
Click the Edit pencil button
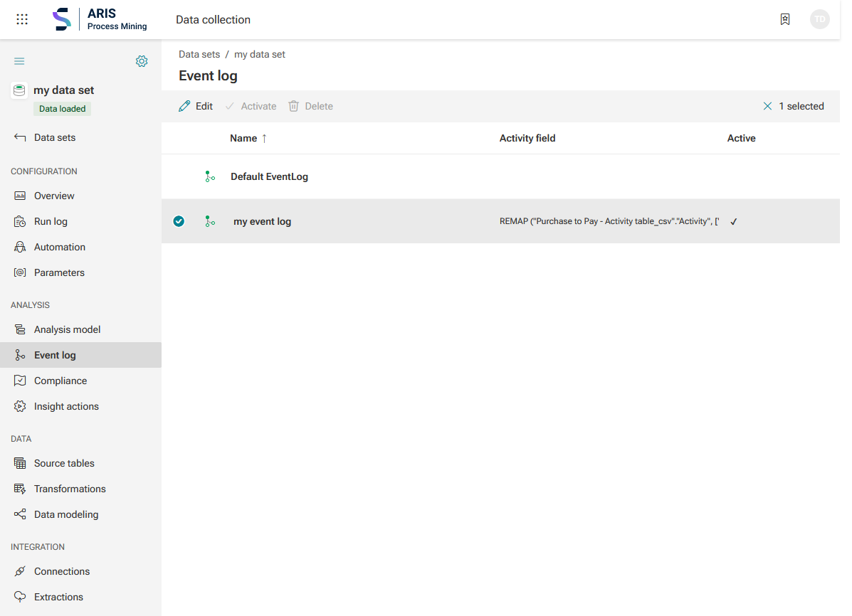[196, 106]
